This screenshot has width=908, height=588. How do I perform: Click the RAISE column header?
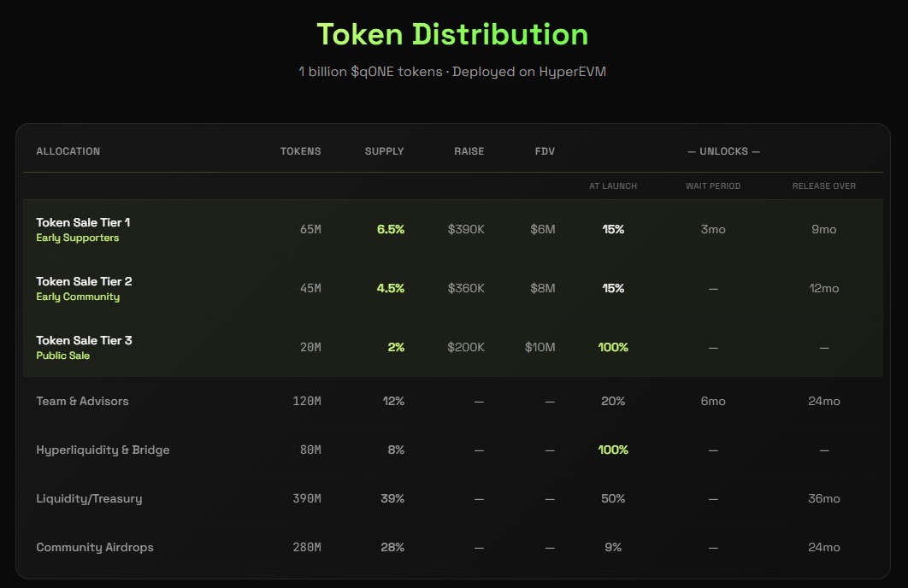coord(469,151)
